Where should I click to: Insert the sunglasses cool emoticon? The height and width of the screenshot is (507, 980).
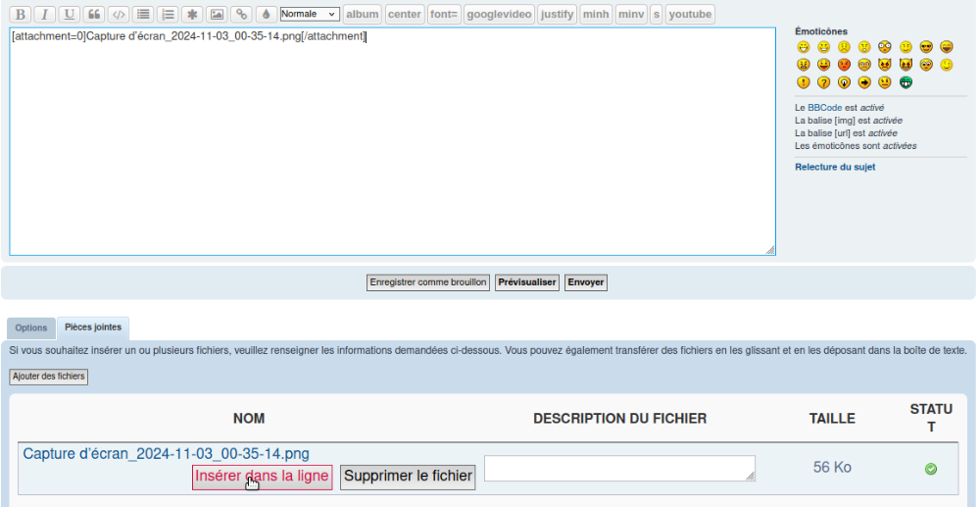click(x=926, y=47)
